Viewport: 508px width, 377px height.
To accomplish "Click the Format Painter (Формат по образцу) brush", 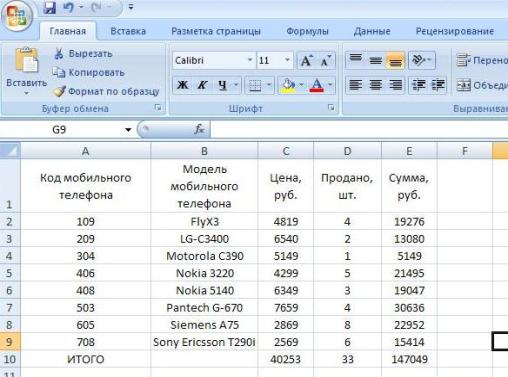I will [x=59, y=91].
